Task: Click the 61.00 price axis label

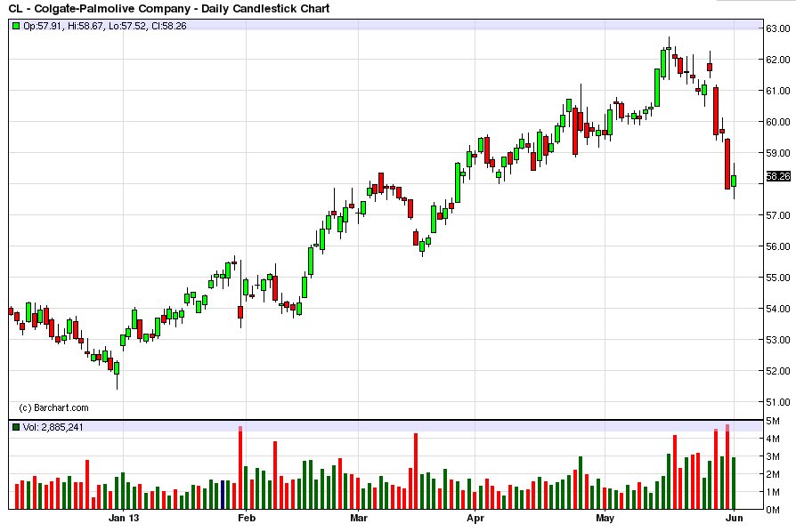Action: coord(777,91)
